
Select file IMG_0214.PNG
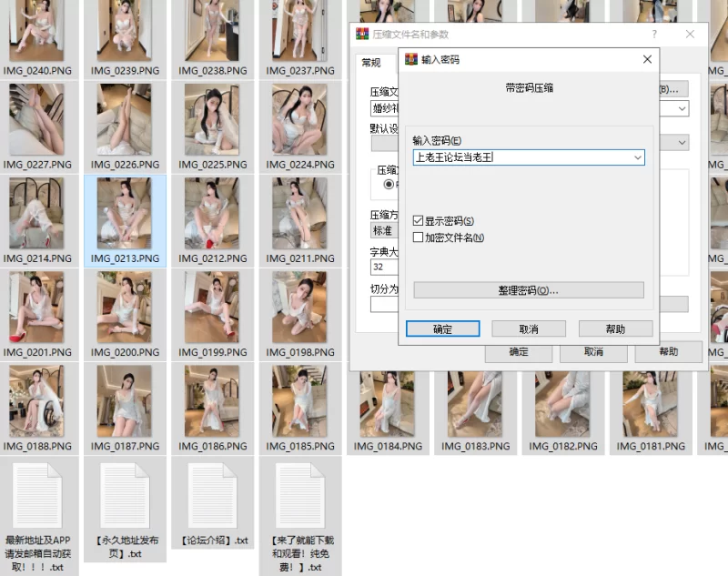pos(37,220)
